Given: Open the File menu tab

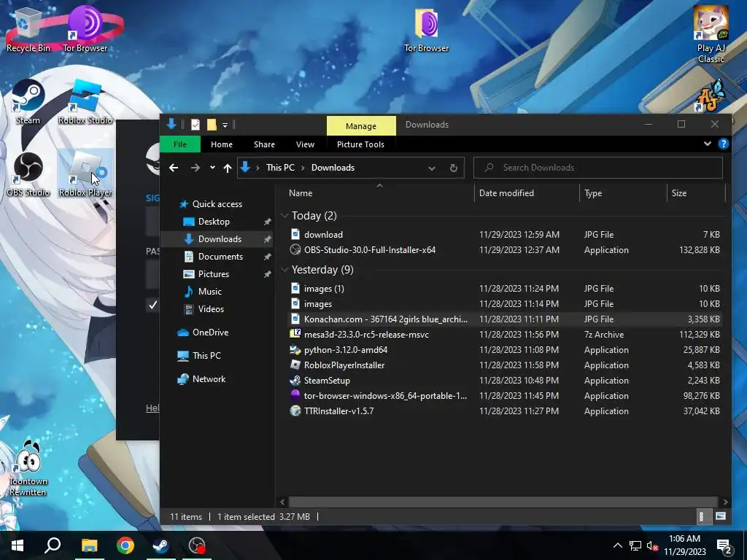Looking at the screenshot, I should 180,144.
